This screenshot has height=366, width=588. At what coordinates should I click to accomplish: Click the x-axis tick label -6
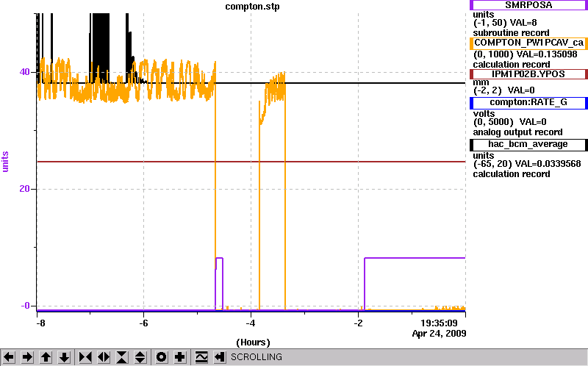tap(143, 323)
